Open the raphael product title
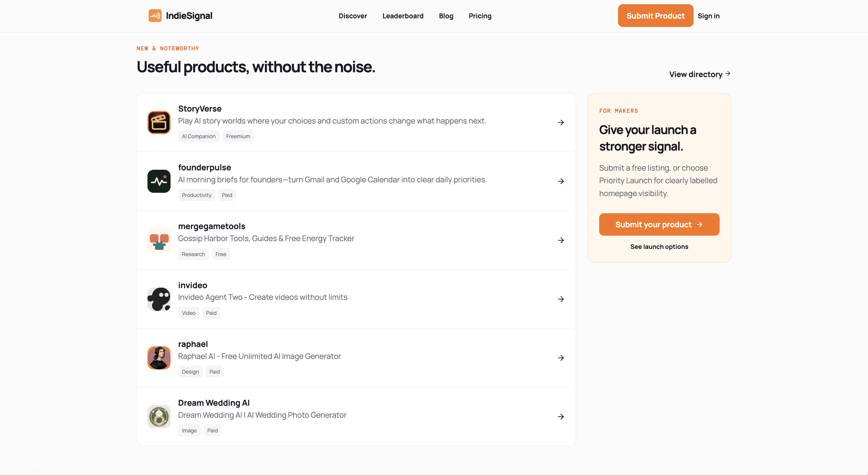The width and height of the screenshot is (868, 475). click(x=193, y=344)
